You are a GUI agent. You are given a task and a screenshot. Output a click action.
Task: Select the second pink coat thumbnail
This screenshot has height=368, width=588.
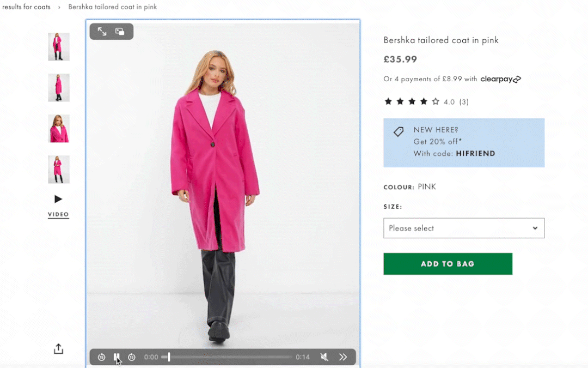[x=58, y=88]
